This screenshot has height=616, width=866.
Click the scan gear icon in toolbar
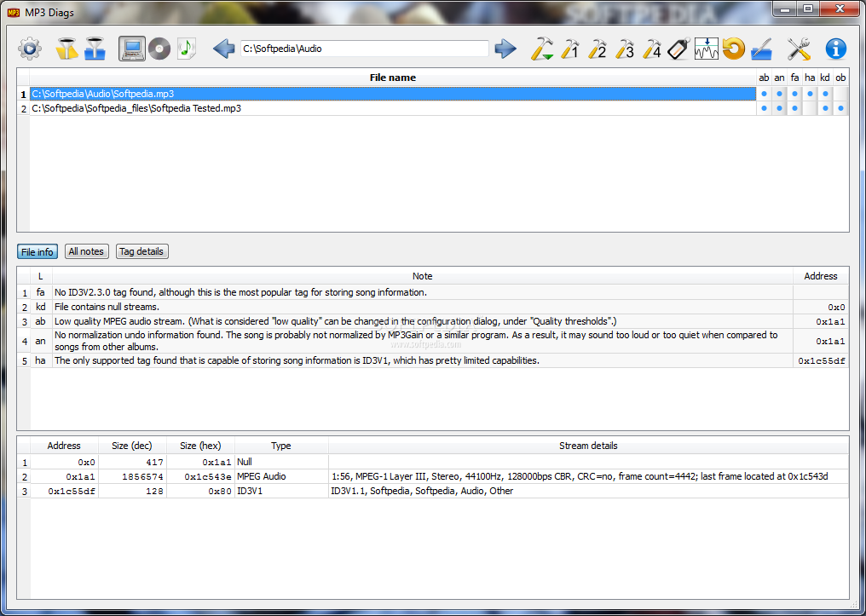[x=30, y=49]
